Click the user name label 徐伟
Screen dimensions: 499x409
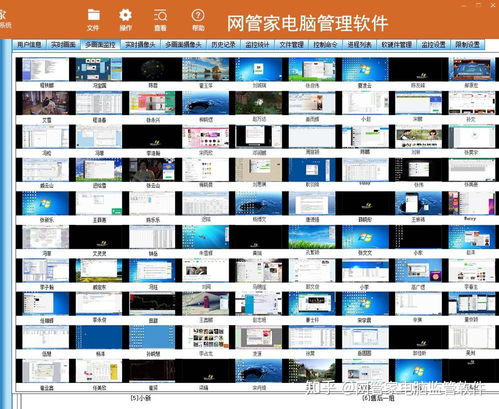click(x=418, y=185)
